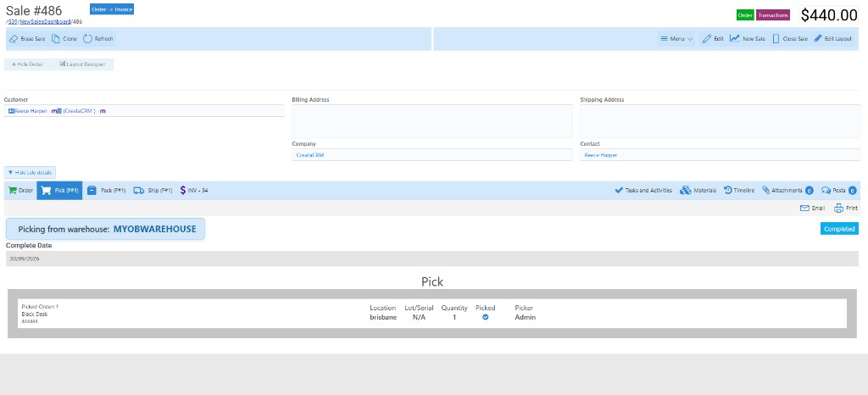Click the Billing Address field
Screen dimensions: 868x395
[431, 121]
